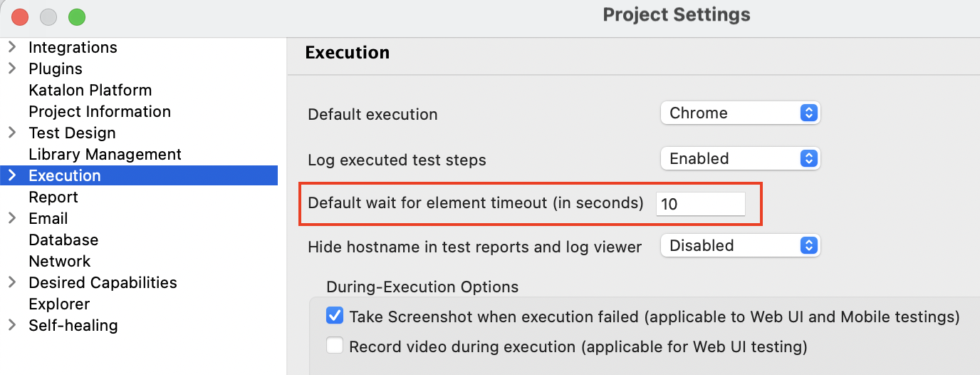Expand the Execution settings chevron
This screenshot has height=375, width=980.
12,175
